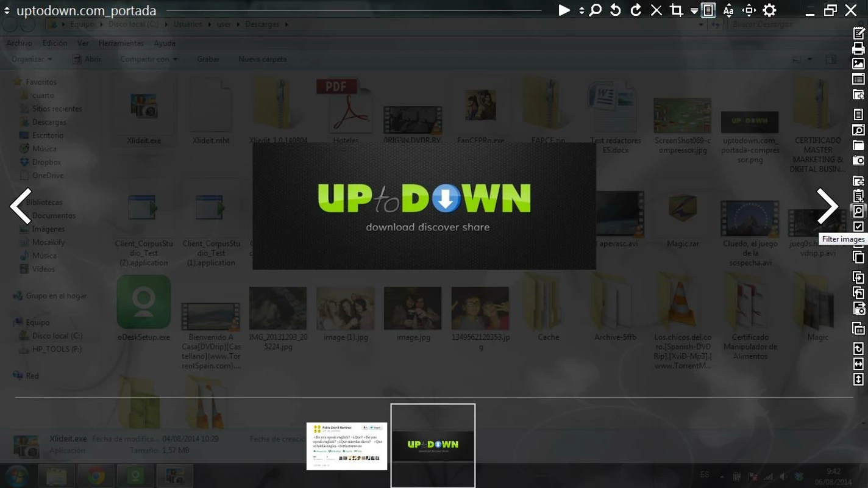Select the tweet screenshot thumbnail
The height and width of the screenshot is (488, 868).
(347, 446)
